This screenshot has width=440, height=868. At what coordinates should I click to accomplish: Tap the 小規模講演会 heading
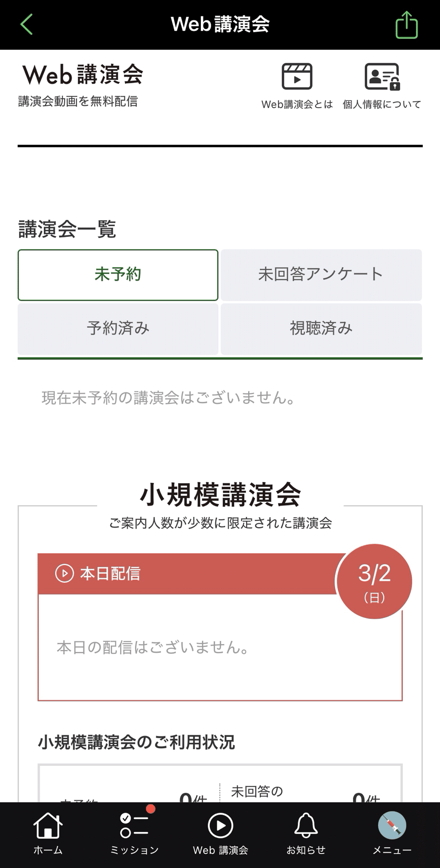tap(220, 491)
